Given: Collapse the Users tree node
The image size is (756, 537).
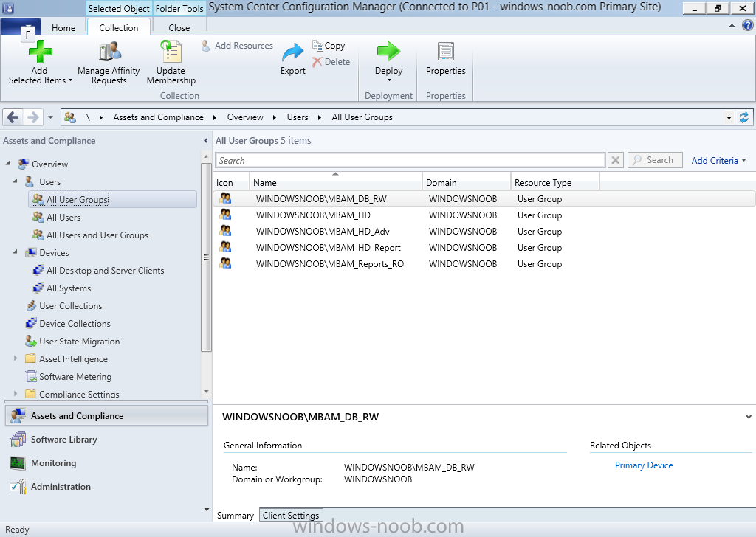Looking at the screenshot, I should click(16, 181).
